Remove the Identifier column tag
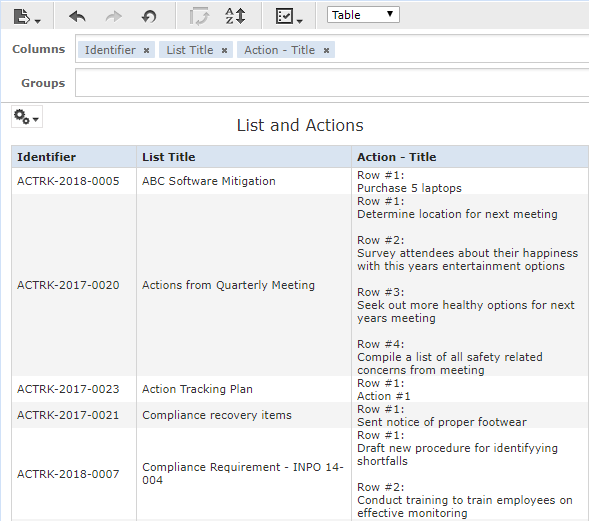 [146, 50]
